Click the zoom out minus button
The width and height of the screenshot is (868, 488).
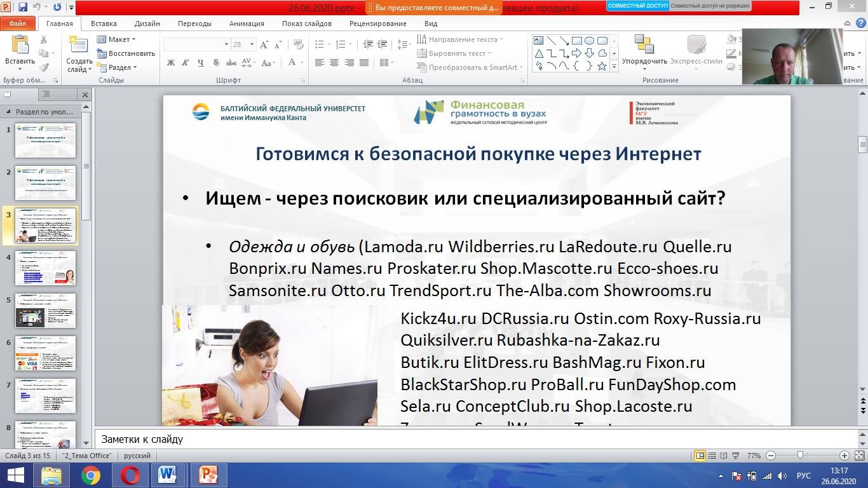coord(771,456)
